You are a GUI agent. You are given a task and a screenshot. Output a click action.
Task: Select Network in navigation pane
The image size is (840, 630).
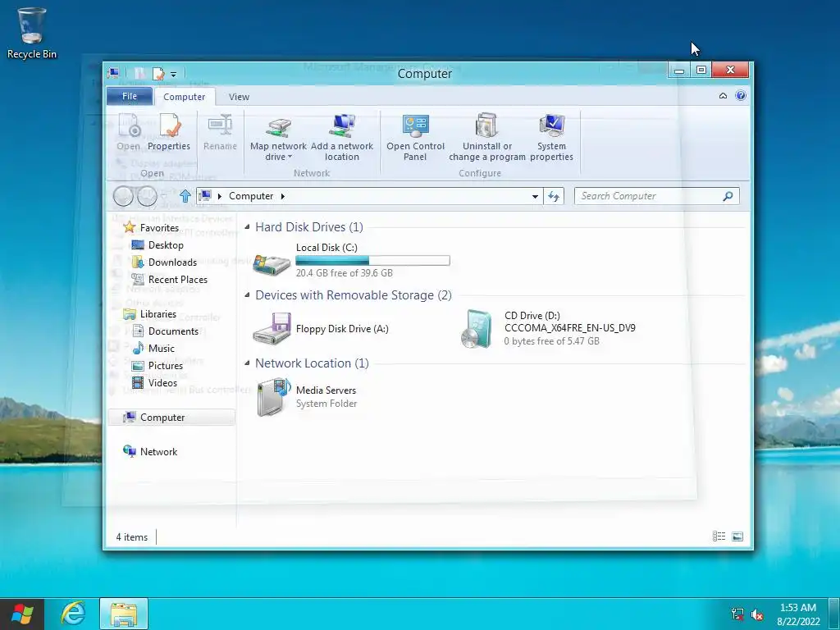click(x=158, y=452)
